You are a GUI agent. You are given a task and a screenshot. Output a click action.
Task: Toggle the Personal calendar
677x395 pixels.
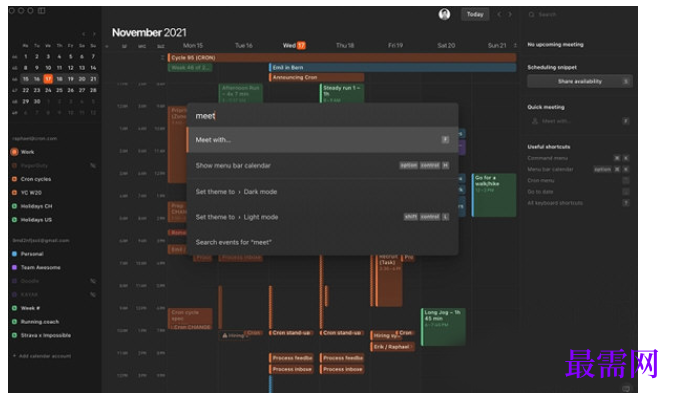[x=14, y=253]
